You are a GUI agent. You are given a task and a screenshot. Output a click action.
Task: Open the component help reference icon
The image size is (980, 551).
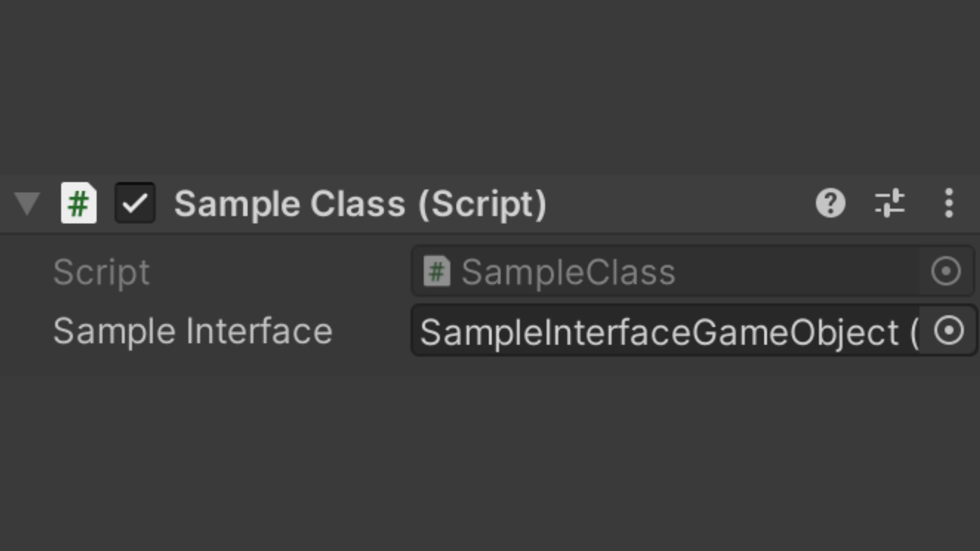[x=830, y=203]
